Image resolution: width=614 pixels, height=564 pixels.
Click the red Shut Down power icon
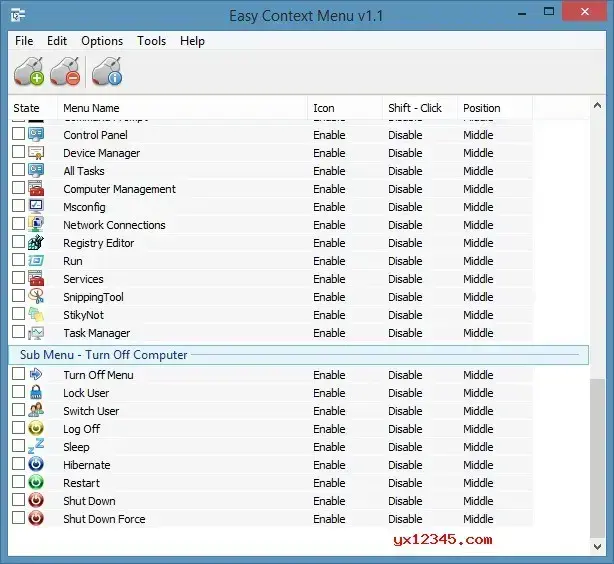tap(36, 500)
